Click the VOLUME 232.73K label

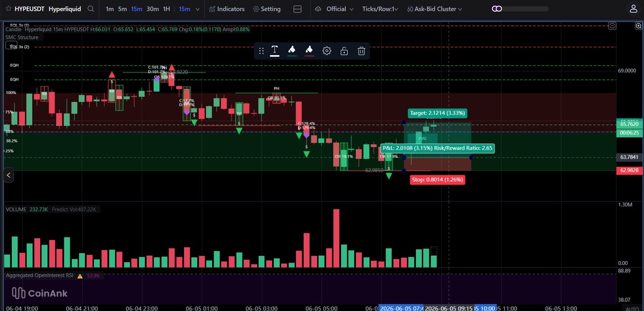point(27,210)
